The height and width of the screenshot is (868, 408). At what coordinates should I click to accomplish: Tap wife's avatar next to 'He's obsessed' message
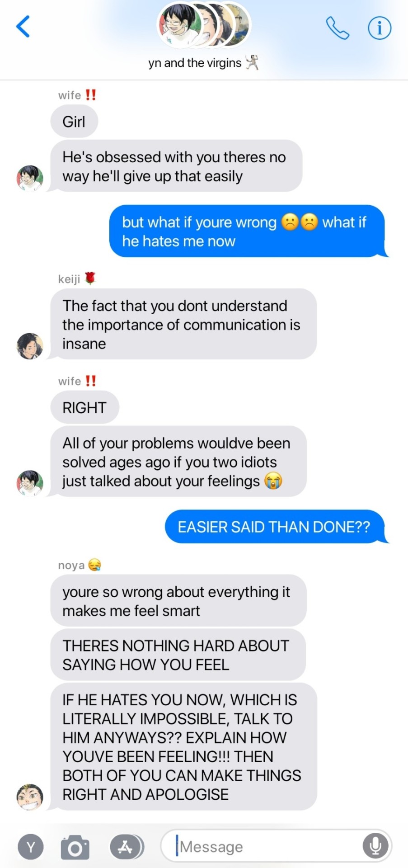point(30,179)
